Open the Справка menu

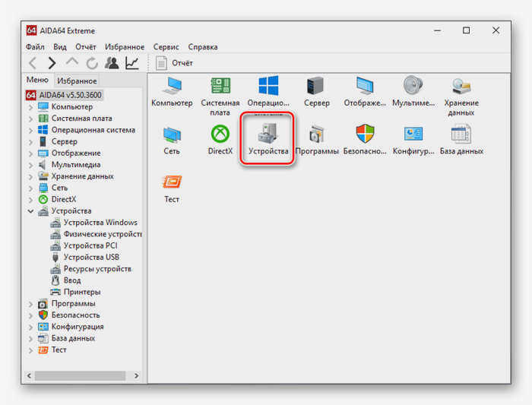(203, 47)
